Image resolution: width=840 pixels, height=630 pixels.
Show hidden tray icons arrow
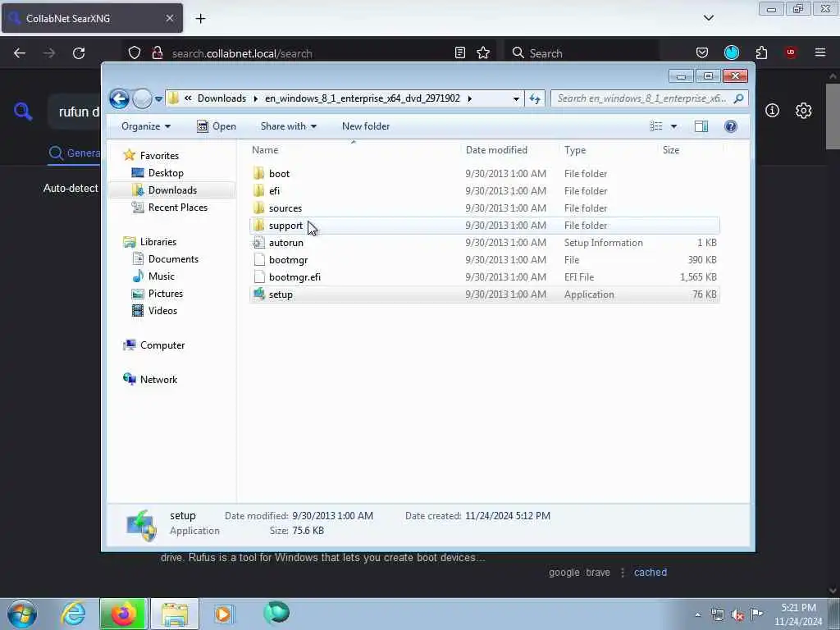[697, 615]
